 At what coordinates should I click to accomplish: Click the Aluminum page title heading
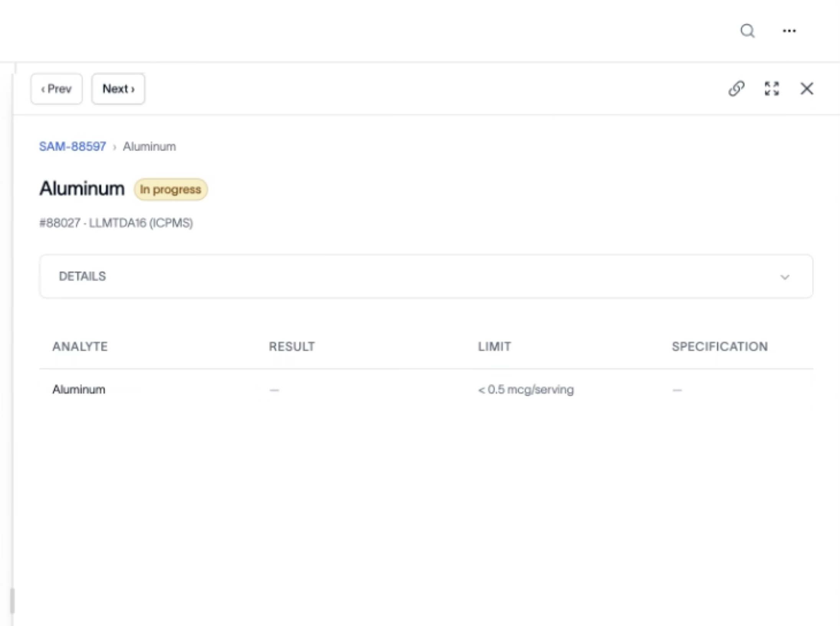pyautogui.click(x=82, y=188)
